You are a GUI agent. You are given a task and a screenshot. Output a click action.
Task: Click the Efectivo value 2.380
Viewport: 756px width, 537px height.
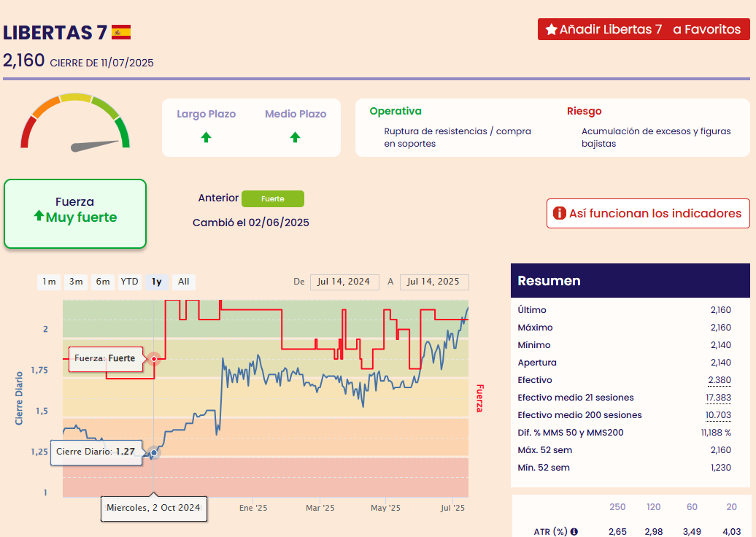[720, 380]
